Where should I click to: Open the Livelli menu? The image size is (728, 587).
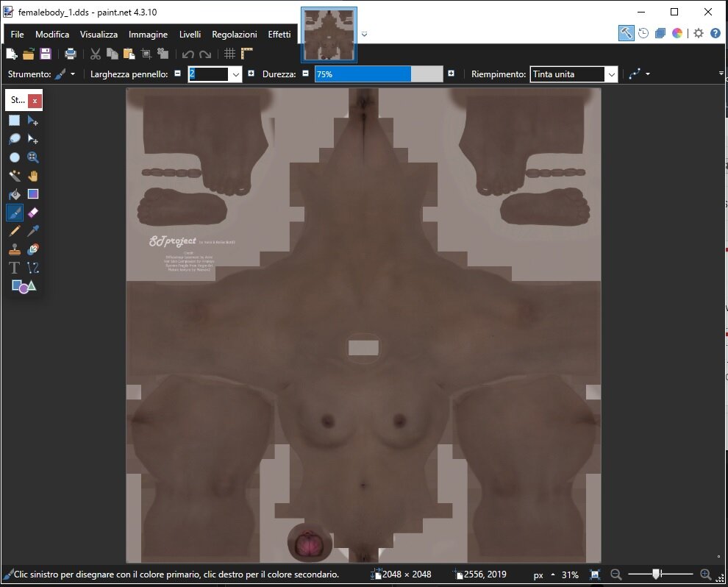190,35
